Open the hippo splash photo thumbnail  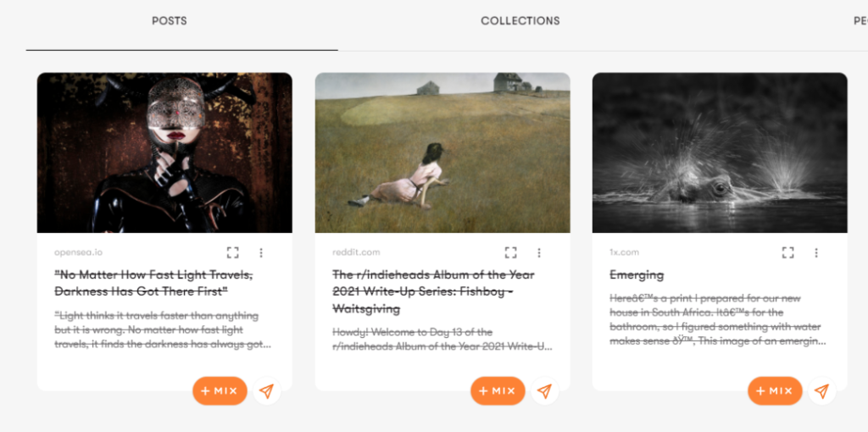pyautogui.click(x=720, y=152)
